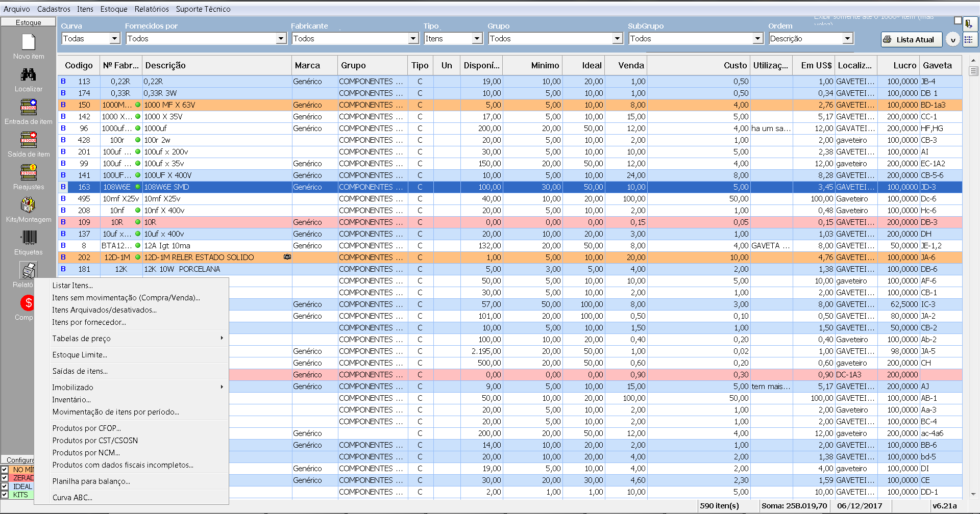Image resolution: width=980 pixels, height=514 pixels.
Task: Open the Reajustes price adjustment icon
Action: pyautogui.click(x=29, y=173)
